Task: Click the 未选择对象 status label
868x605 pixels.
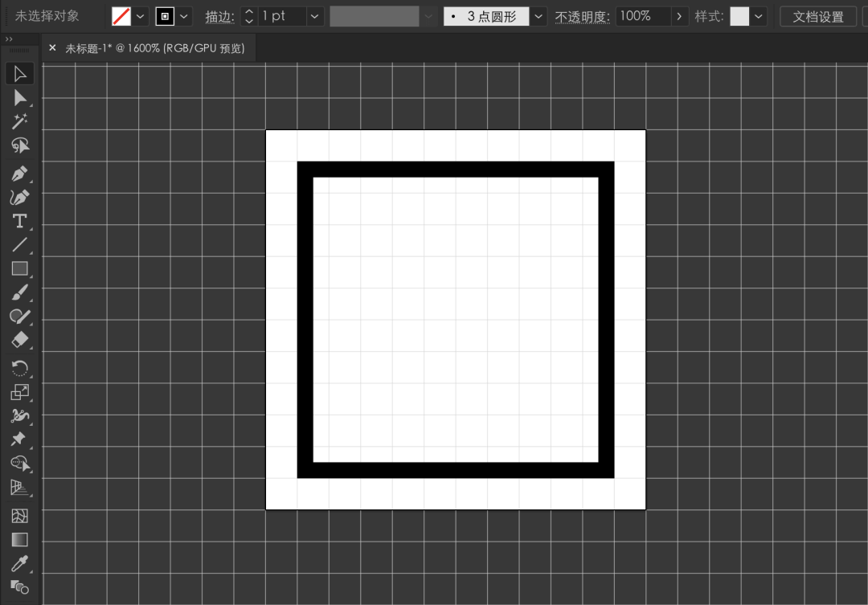Action: 47,16
